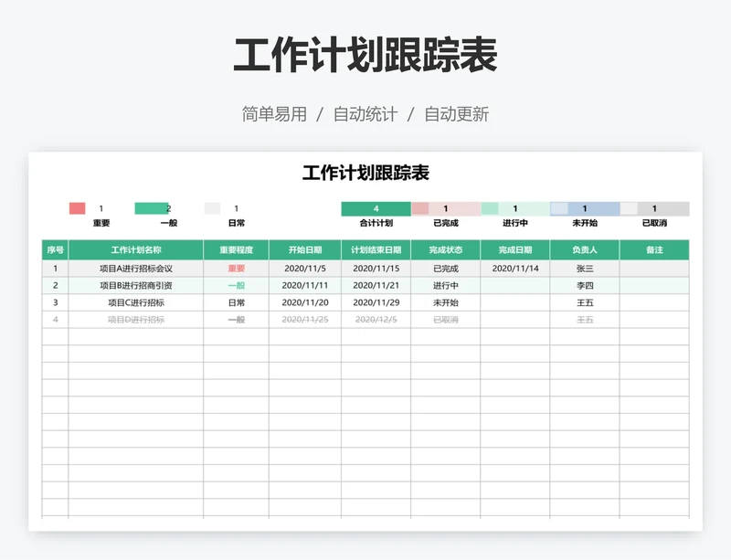731x560 pixels.
Task: Select the green 一般 priority cell in row 2
Action: click(236, 285)
